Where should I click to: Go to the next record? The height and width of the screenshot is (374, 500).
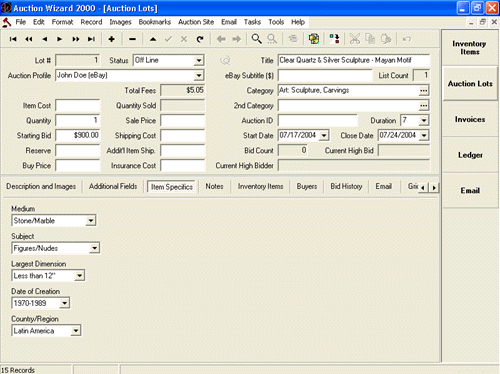(60, 39)
